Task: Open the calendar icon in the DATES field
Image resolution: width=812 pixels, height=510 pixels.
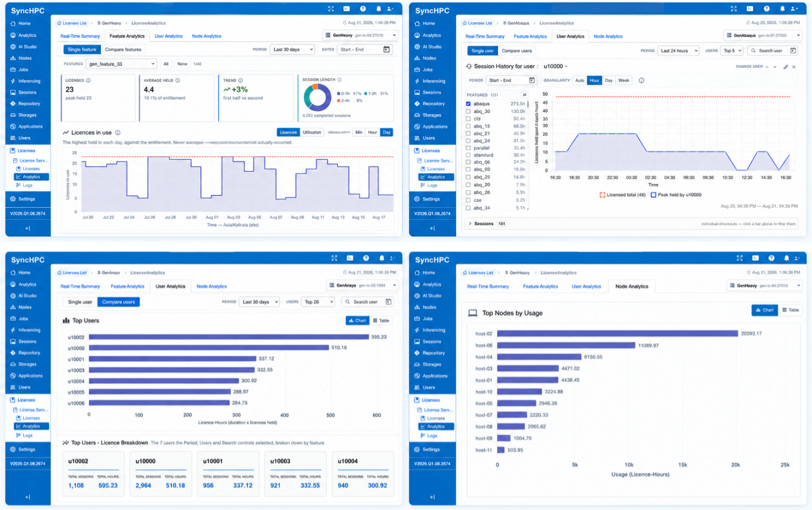Action: click(x=387, y=49)
